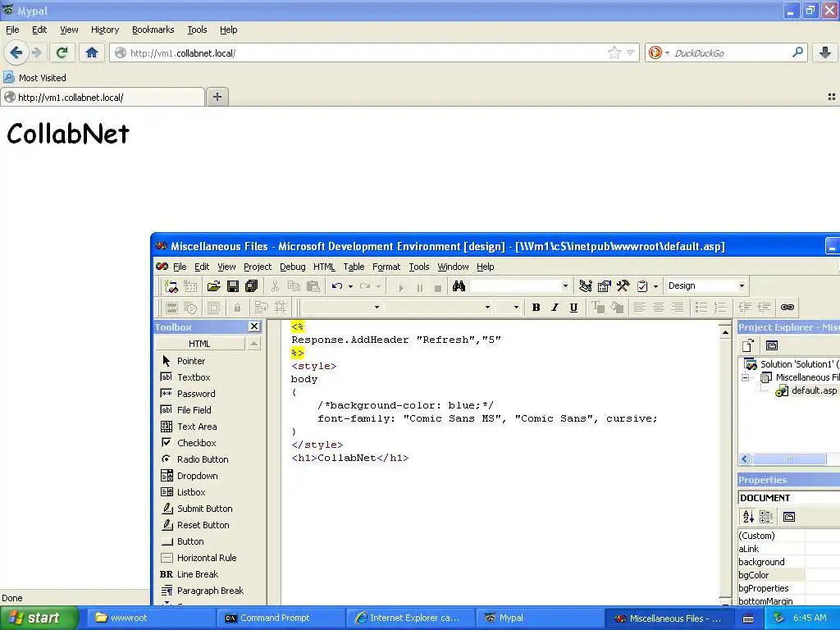Open new tab with plus button
The height and width of the screenshot is (630, 840).
(x=217, y=97)
